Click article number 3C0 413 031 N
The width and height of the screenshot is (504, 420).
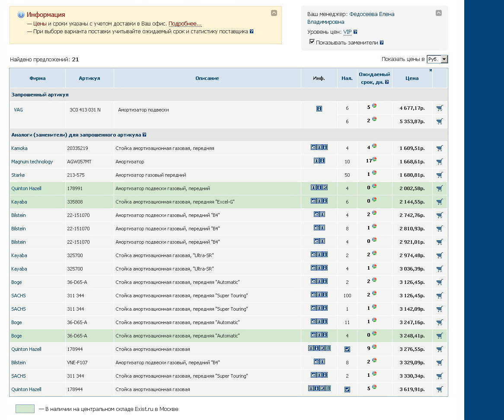point(85,110)
